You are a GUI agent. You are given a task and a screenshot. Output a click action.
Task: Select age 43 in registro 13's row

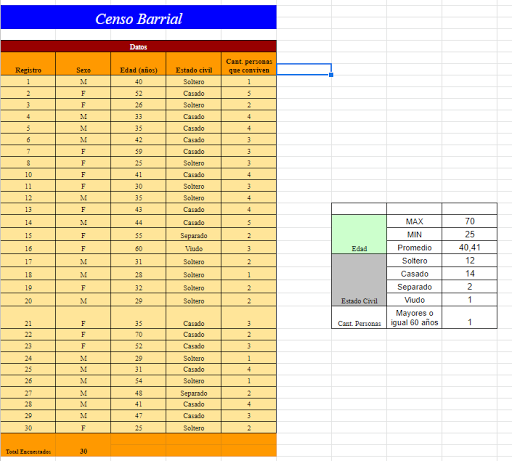138,209
